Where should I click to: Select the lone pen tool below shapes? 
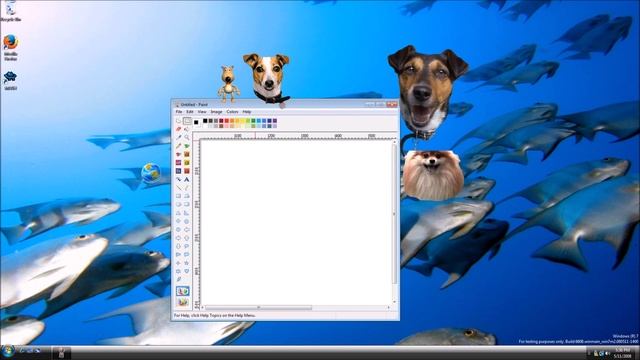pos(178,279)
